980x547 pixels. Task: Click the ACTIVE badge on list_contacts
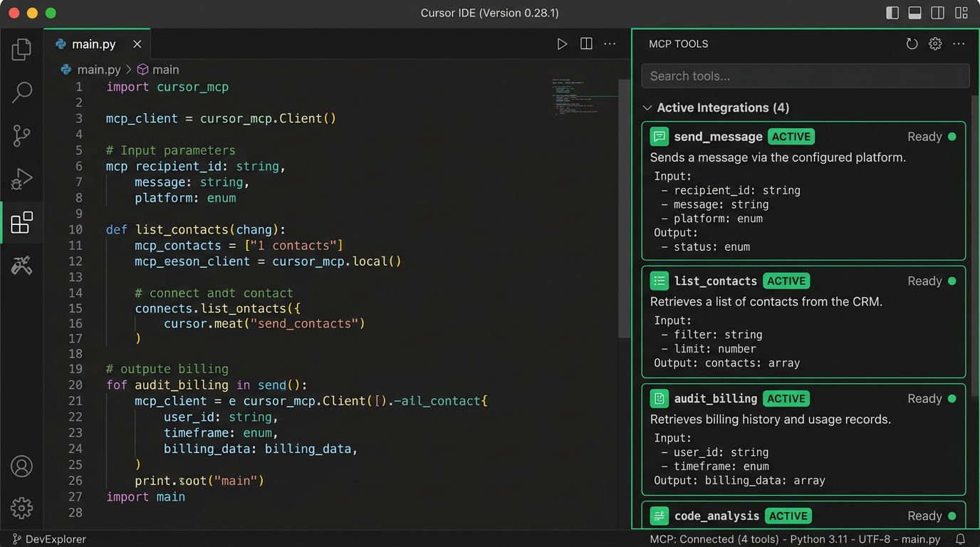click(786, 281)
